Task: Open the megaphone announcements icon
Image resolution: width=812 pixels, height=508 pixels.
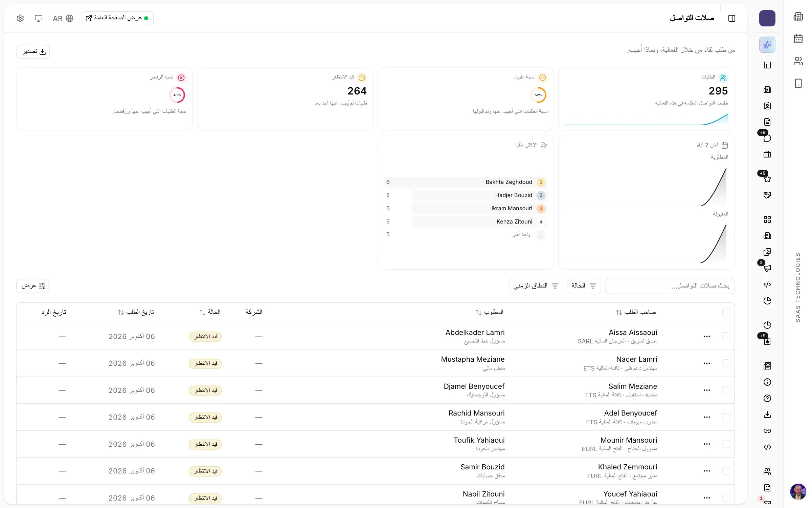Action: pos(767,268)
